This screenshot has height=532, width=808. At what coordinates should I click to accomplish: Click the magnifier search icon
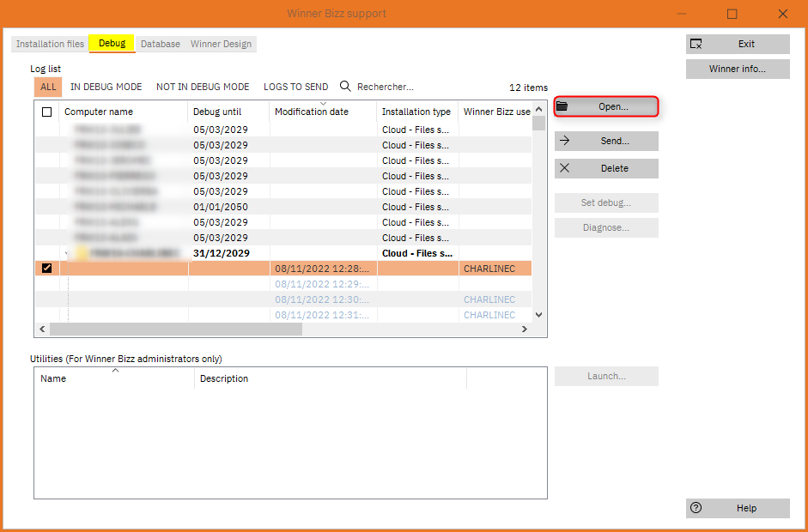tap(345, 86)
